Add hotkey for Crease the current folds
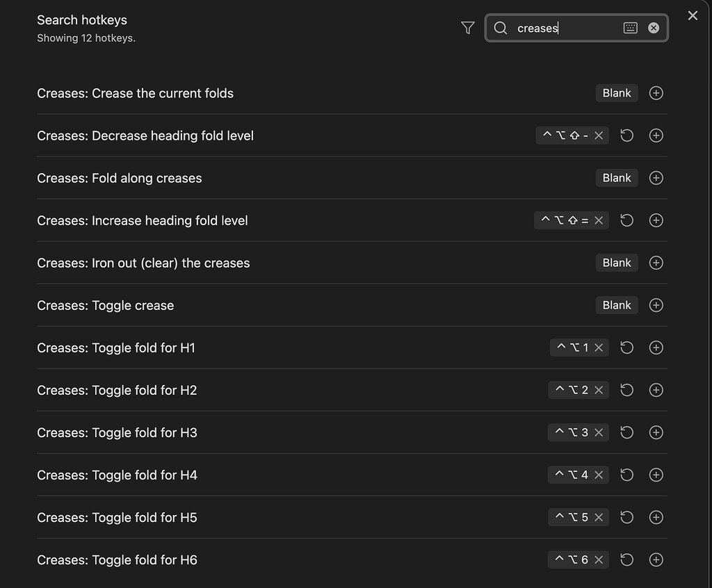This screenshot has height=588, width=712. click(656, 93)
